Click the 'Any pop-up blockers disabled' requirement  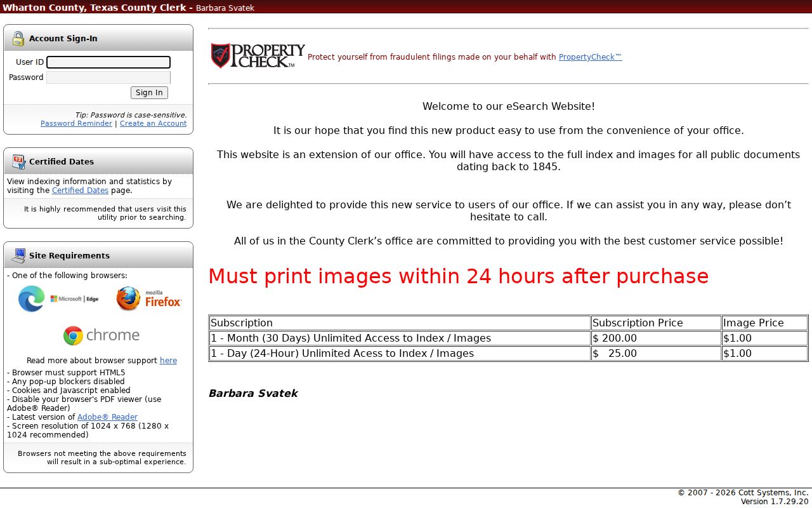pyautogui.click(x=66, y=382)
